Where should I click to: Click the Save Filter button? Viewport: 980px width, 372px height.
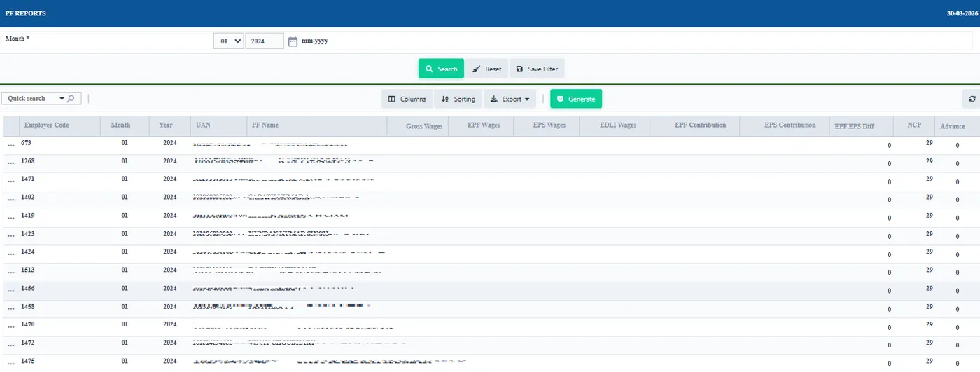(x=537, y=69)
